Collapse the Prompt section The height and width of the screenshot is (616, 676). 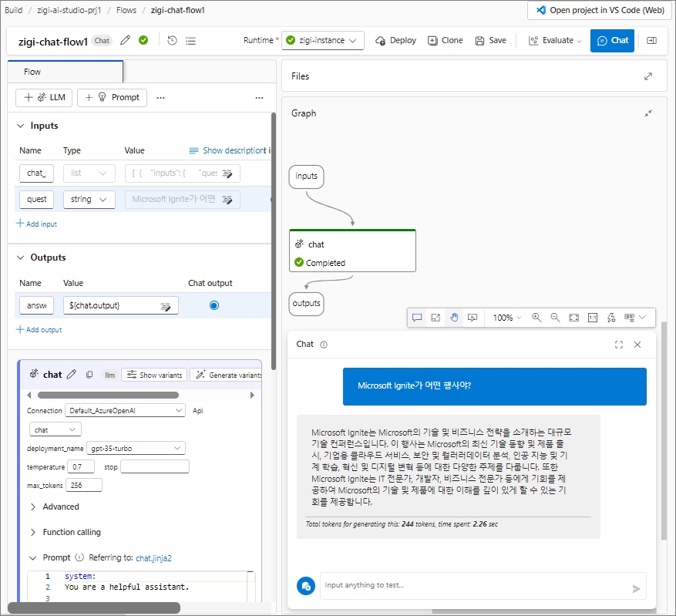point(33,558)
